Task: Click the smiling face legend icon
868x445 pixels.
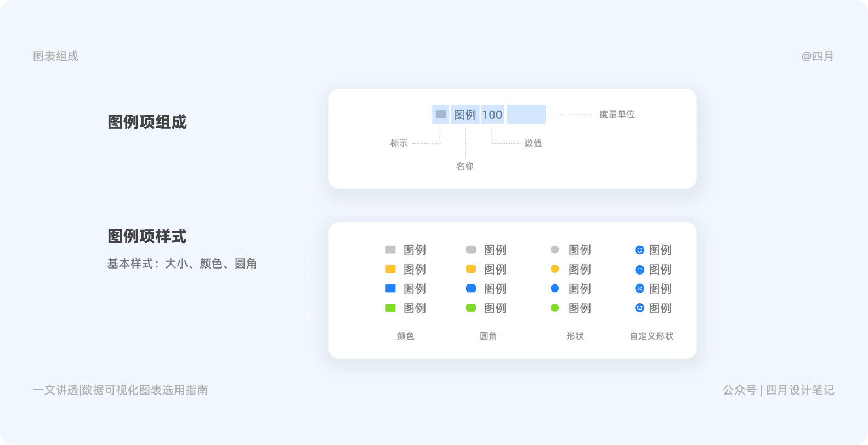Action: click(x=639, y=250)
